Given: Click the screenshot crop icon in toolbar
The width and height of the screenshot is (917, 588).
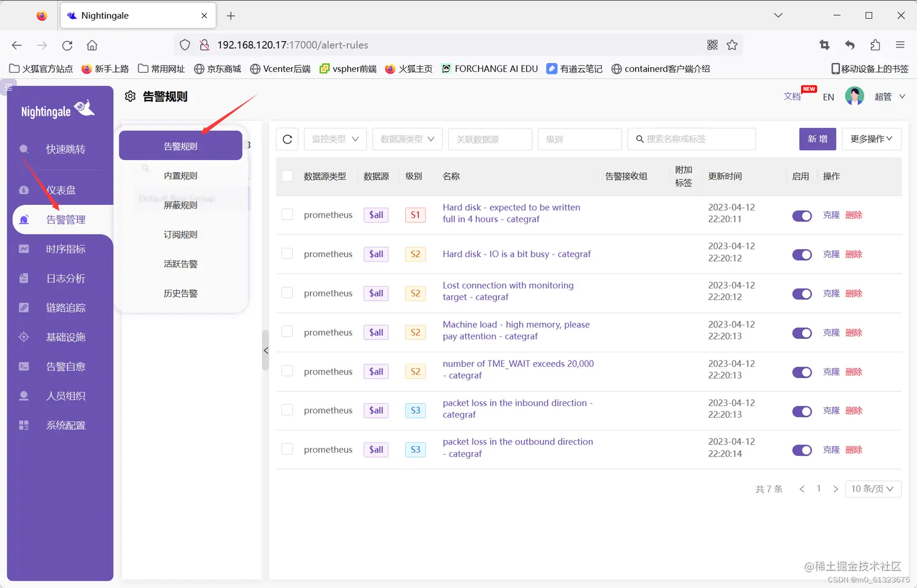Looking at the screenshot, I should [x=824, y=45].
